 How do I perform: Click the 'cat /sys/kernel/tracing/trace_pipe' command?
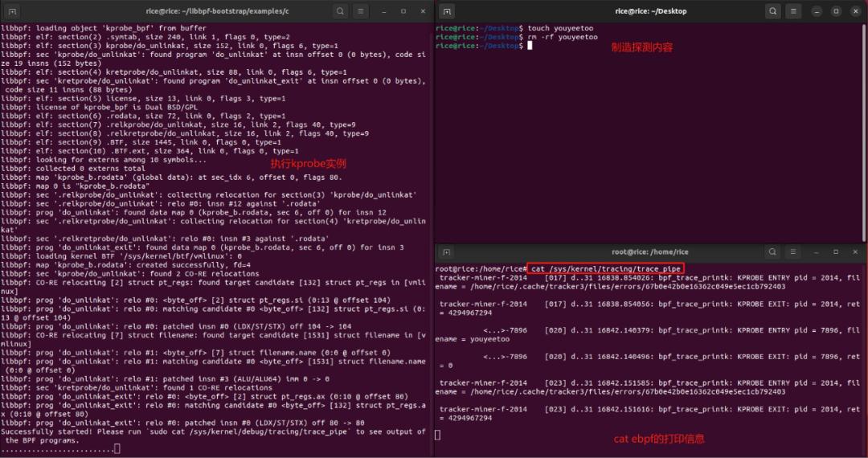click(x=606, y=269)
